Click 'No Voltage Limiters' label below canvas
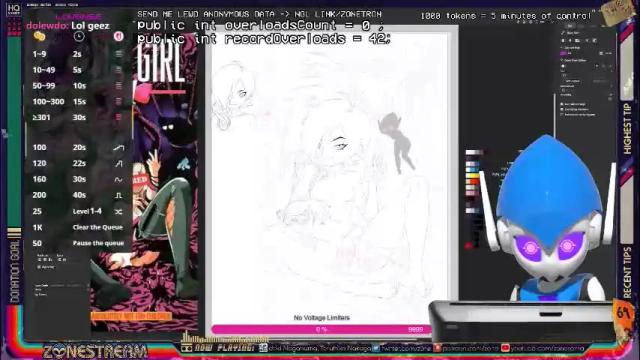 click(x=322, y=318)
